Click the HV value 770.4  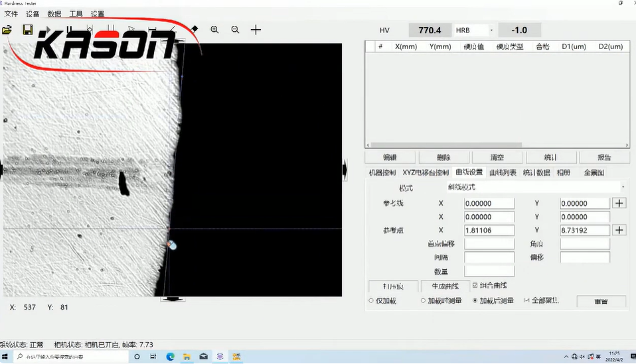pos(430,30)
